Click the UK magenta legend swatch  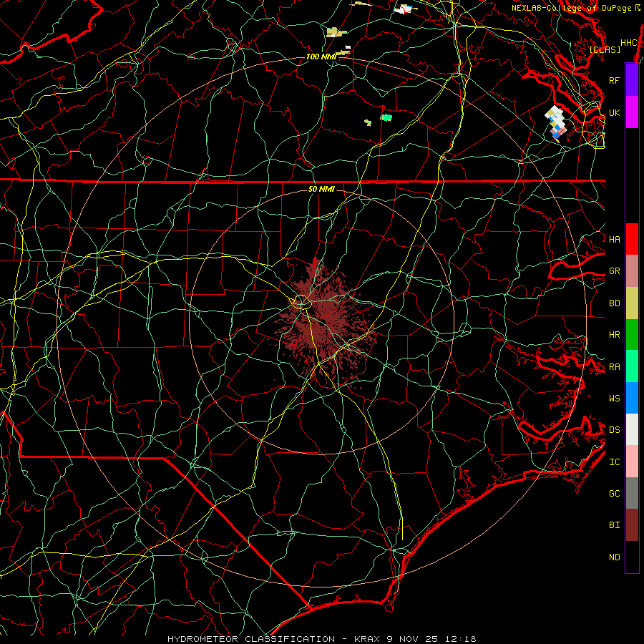coord(632,112)
